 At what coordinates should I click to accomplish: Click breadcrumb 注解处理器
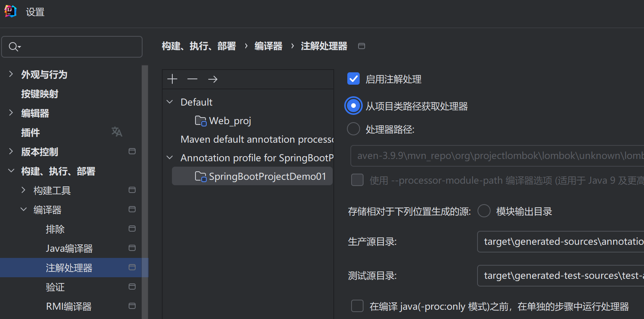[x=324, y=46]
